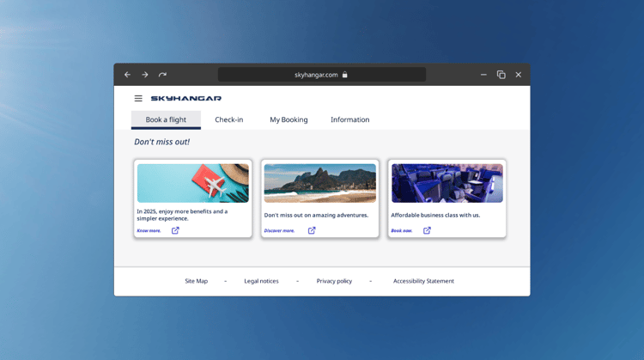
Task: Follow the Know more link
Action: click(149, 230)
